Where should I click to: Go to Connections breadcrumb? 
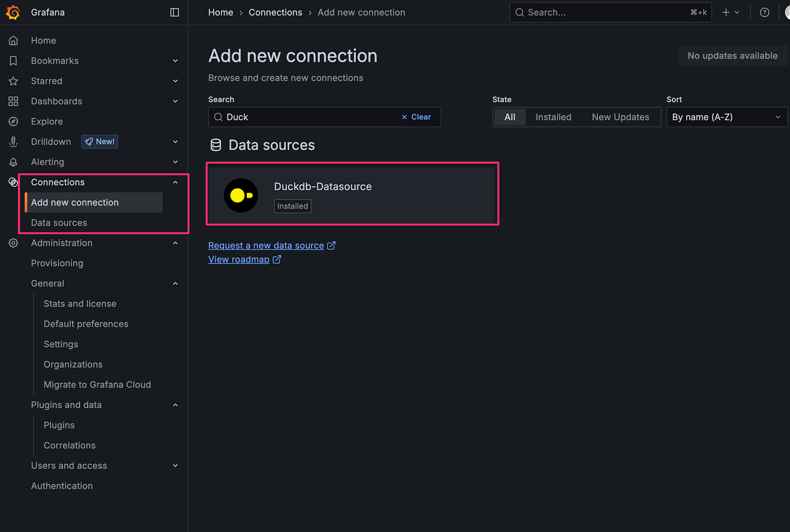pyautogui.click(x=275, y=12)
